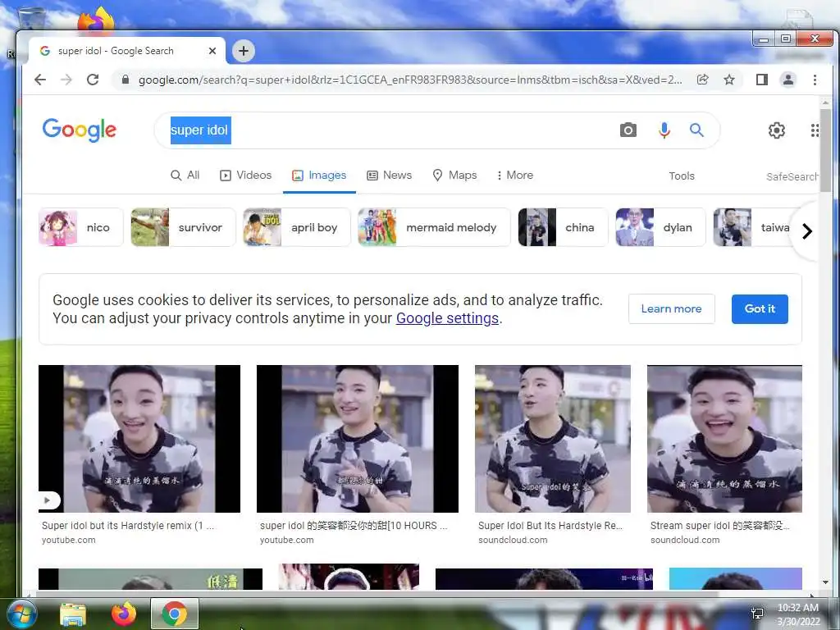This screenshot has width=840, height=630.
Task: Reload the Google search page
Action: [x=93, y=80]
